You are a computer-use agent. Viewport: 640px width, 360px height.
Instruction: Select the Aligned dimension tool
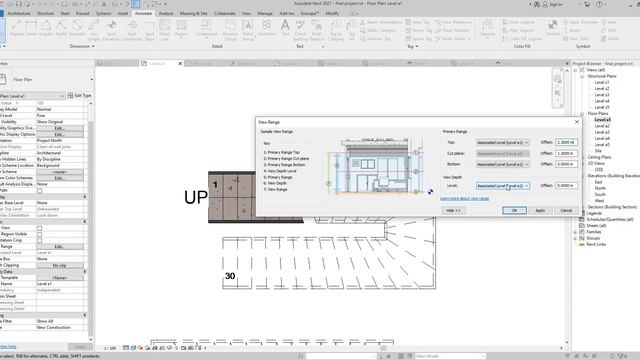17,29
